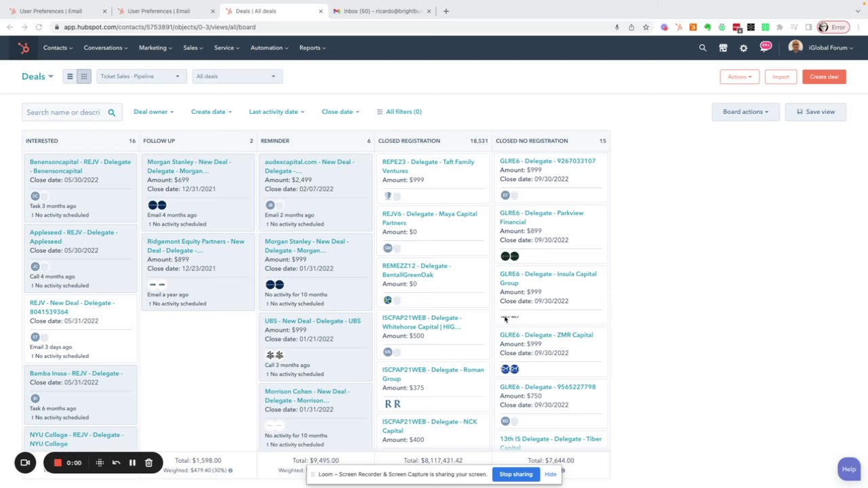Click the search magnifier in the deals search box
Viewport: 868px width, 488px height.
112,113
